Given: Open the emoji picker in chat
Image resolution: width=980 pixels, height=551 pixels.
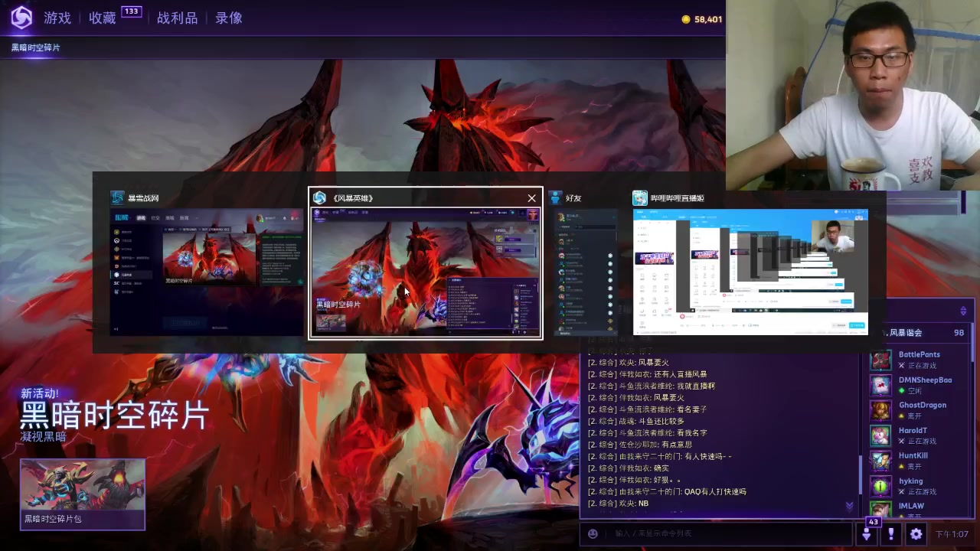Looking at the screenshot, I should coord(593,533).
